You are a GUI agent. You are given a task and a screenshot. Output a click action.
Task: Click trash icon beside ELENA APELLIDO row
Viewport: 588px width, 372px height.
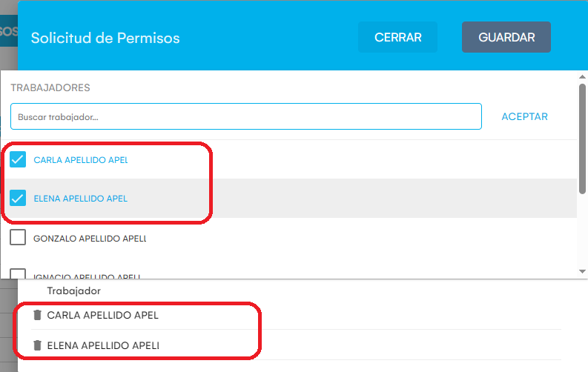[x=37, y=345]
